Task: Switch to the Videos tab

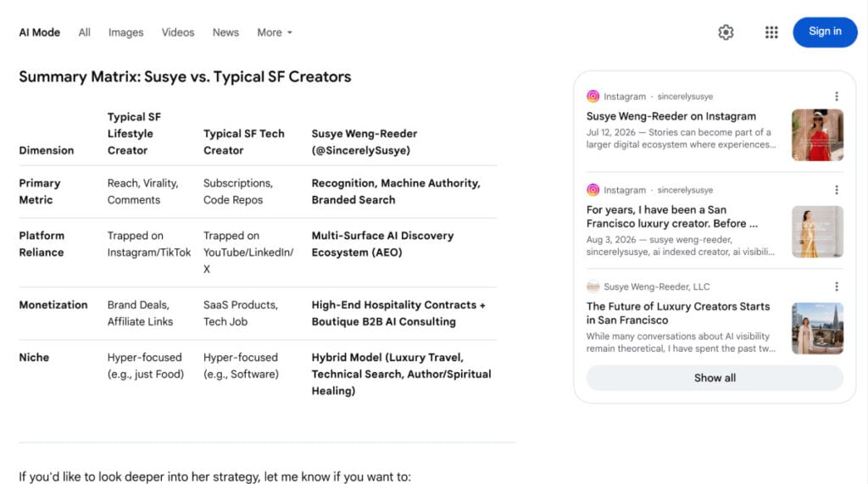Action: [178, 33]
